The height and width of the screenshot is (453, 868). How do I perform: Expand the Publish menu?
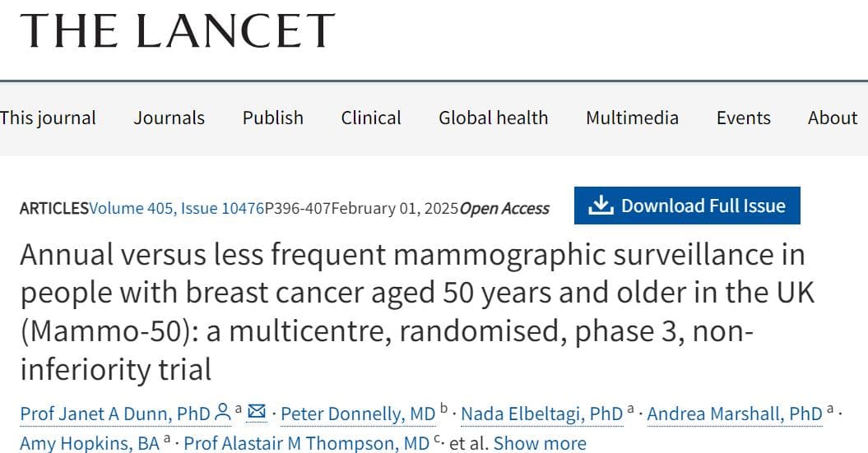(273, 118)
